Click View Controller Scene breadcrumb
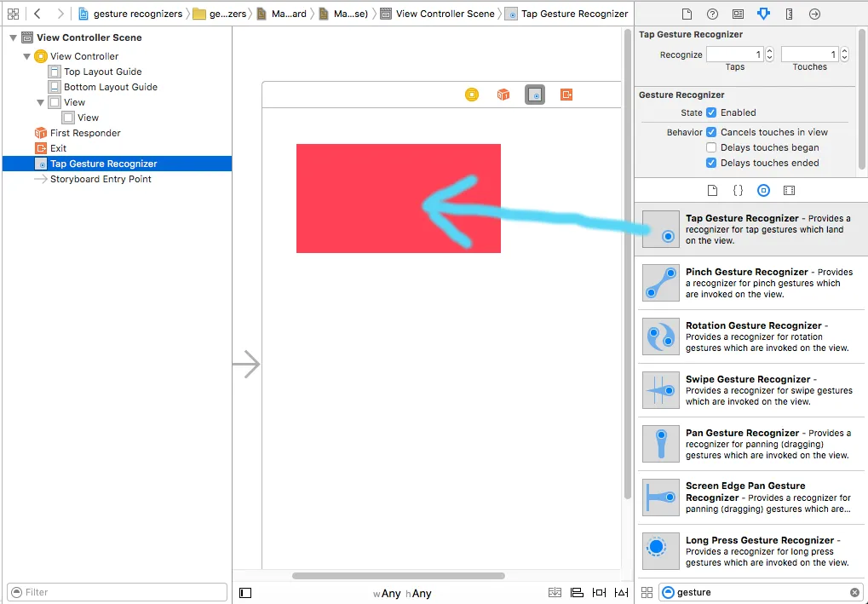The width and height of the screenshot is (868, 604). click(439, 14)
